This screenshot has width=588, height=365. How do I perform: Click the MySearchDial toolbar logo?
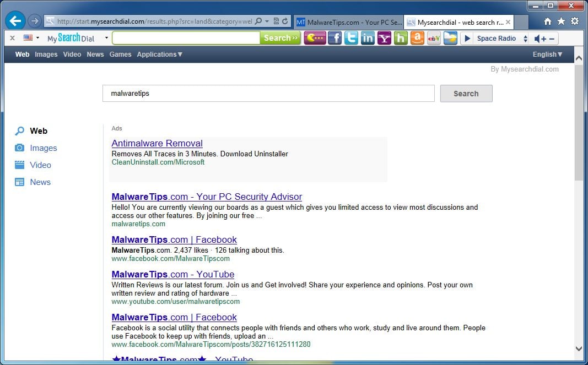[71, 38]
